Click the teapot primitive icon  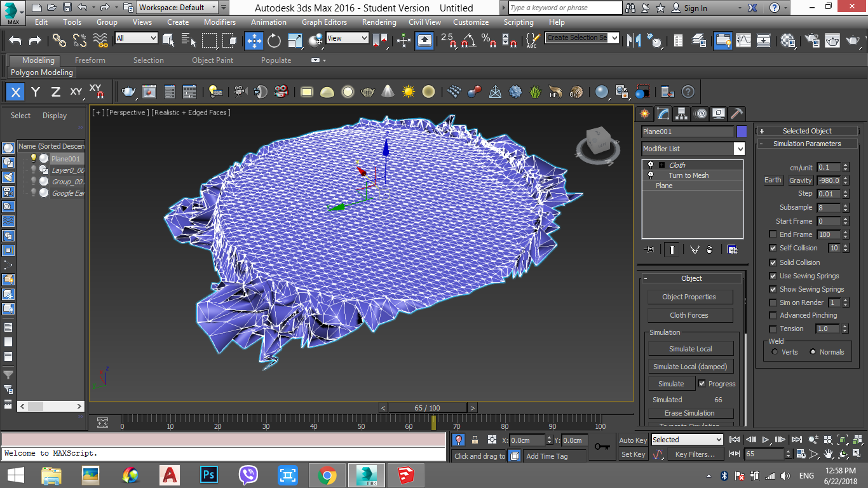129,91
